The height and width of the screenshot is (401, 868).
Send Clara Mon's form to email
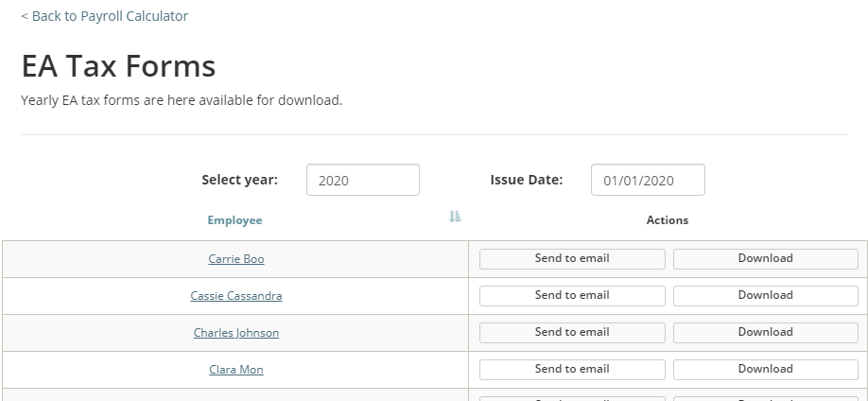click(x=572, y=370)
